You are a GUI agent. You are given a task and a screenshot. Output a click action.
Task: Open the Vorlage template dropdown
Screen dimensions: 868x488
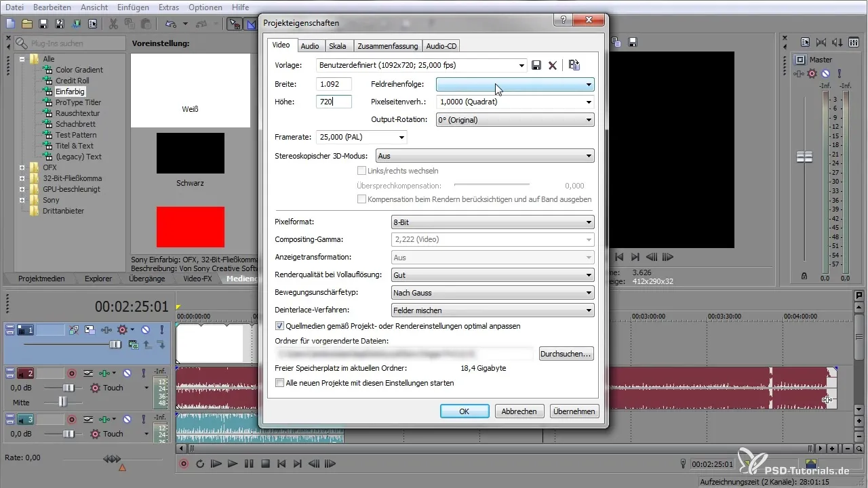(x=521, y=65)
